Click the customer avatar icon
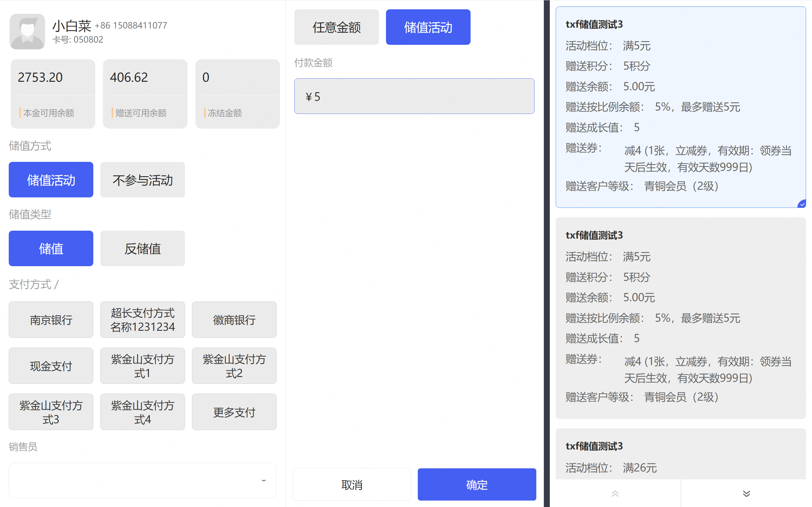The height and width of the screenshot is (507, 812). pyautogui.click(x=27, y=32)
